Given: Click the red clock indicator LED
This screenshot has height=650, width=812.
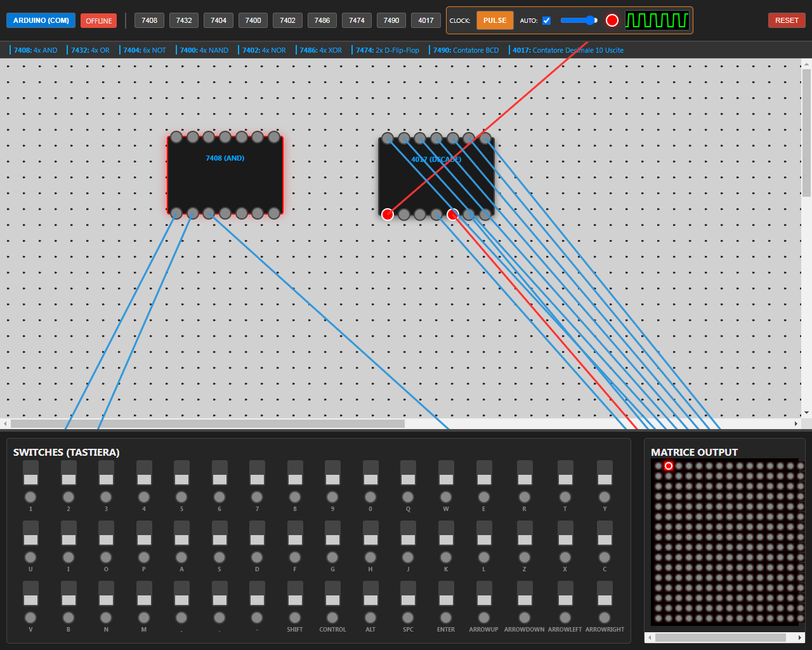Looking at the screenshot, I should (x=612, y=20).
